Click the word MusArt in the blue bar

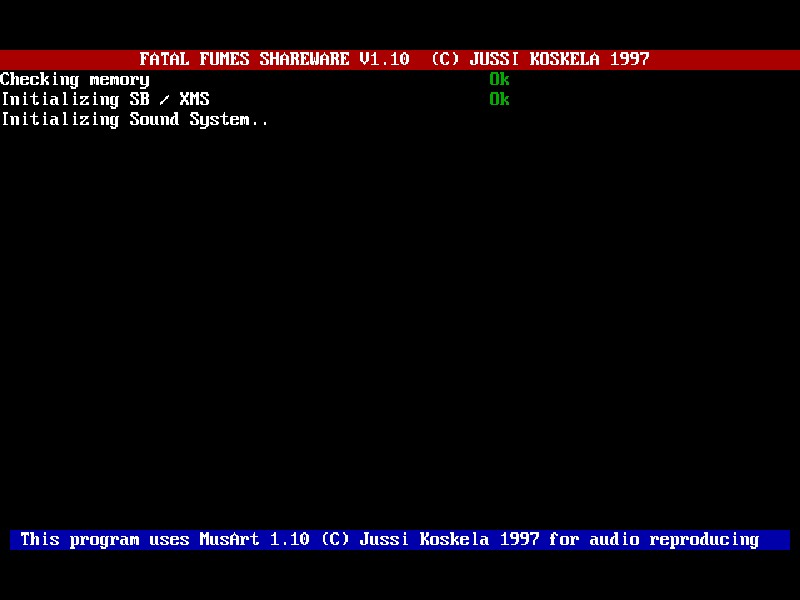tap(229, 539)
